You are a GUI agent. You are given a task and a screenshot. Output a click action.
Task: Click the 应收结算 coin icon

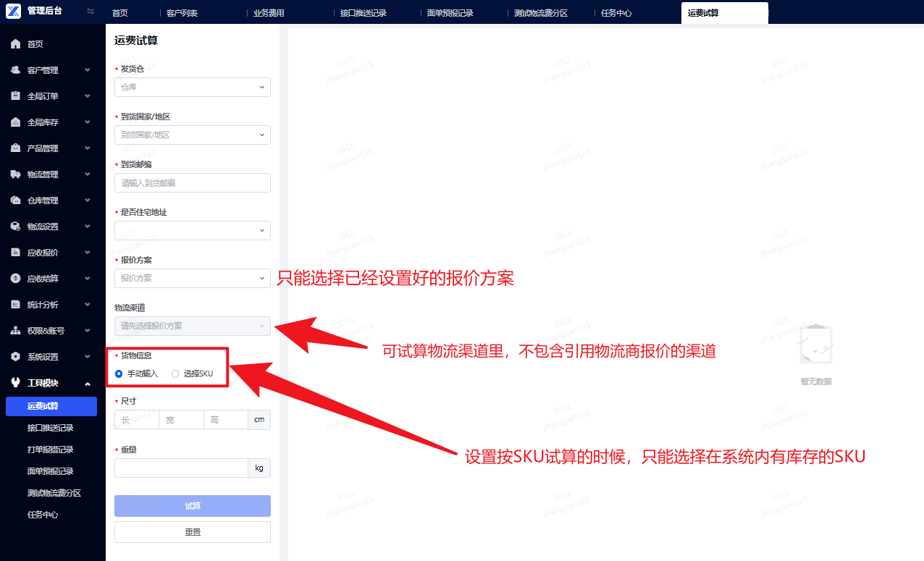coord(15,279)
